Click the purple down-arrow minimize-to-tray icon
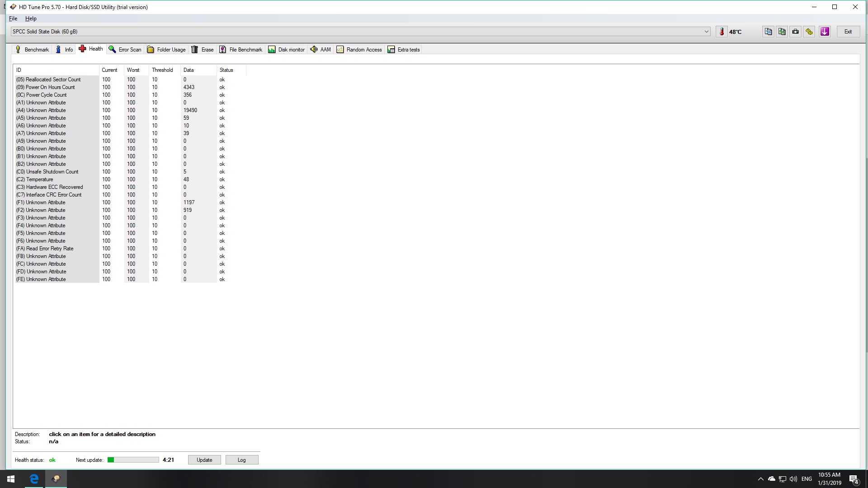Image resolution: width=868 pixels, height=488 pixels. click(825, 32)
